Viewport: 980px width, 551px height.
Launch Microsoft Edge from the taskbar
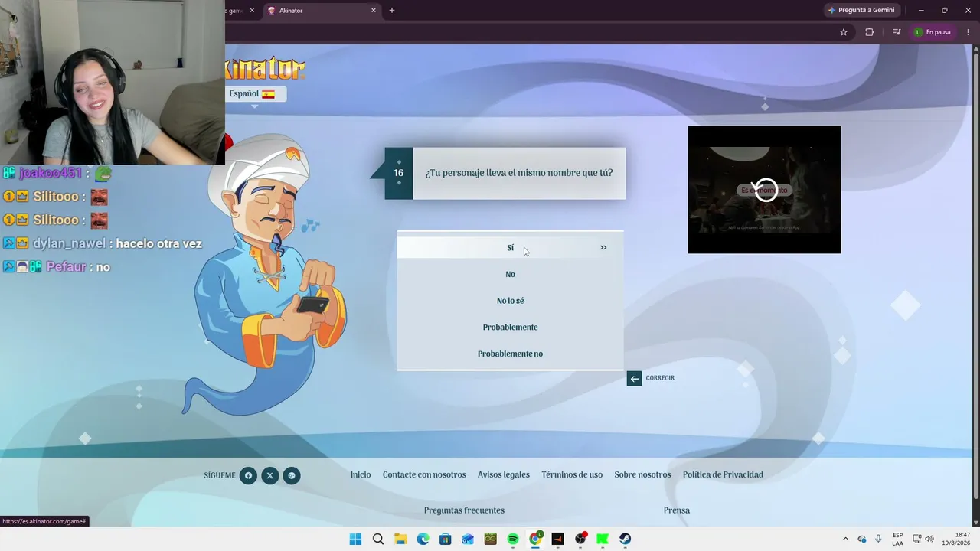(x=423, y=539)
